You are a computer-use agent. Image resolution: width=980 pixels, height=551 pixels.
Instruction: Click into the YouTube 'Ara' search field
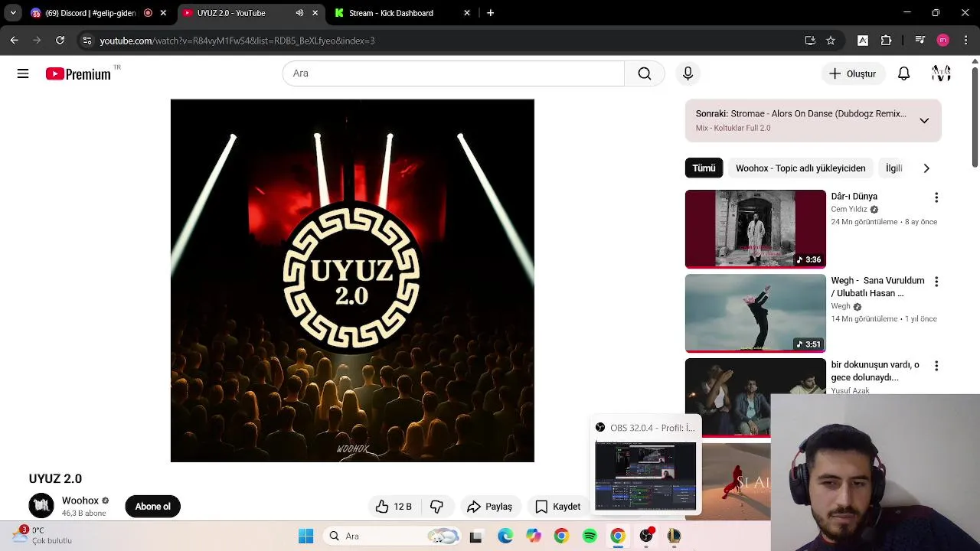pyautogui.click(x=453, y=73)
